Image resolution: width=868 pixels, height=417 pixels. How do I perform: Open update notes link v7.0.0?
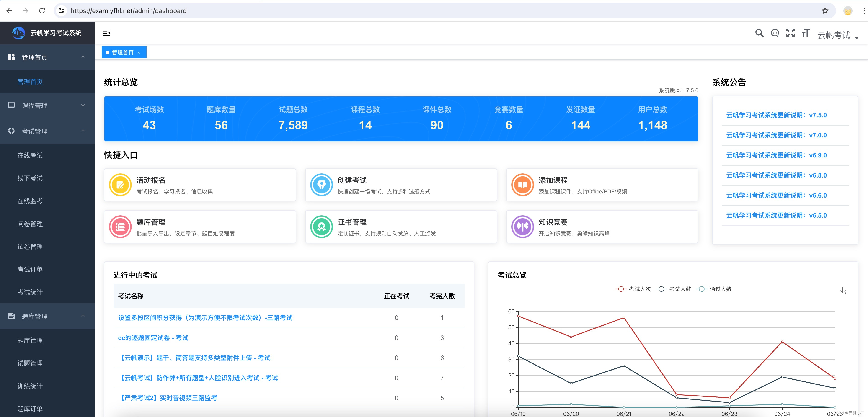(776, 135)
